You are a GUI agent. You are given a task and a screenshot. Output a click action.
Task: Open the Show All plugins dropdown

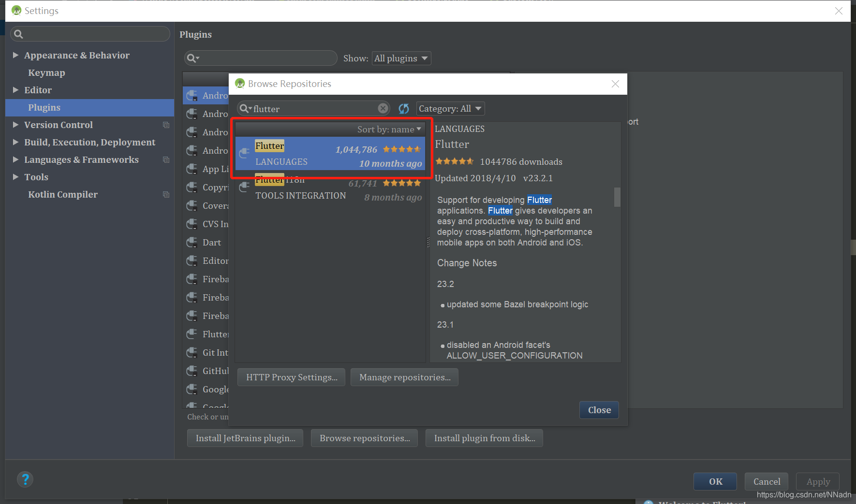click(401, 58)
